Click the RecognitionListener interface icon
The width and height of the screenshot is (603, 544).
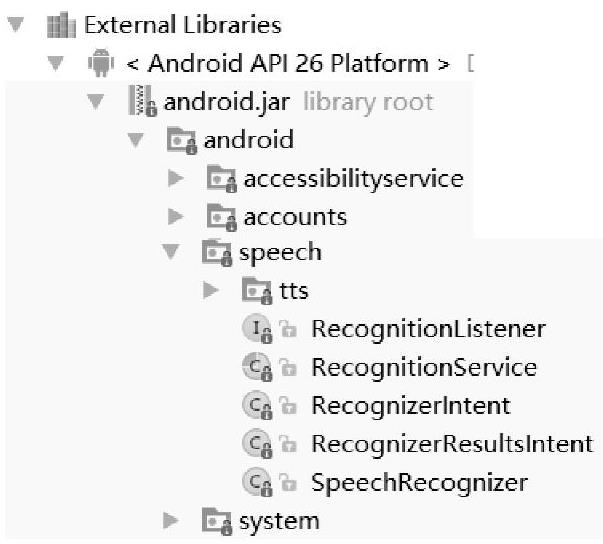(255, 328)
